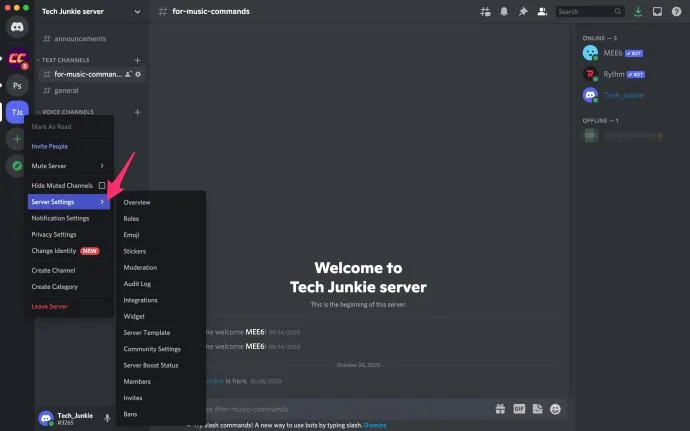Expand the Tech Junkie server dropdown arrow
The width and height of the screenshot is (690, 431).
pyautogui.click(x=137, y=12)
